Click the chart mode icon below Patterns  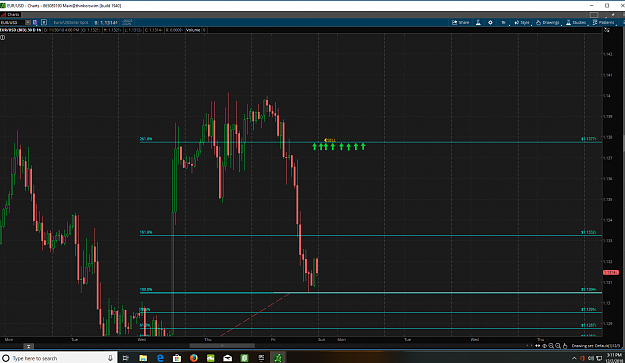607,30
